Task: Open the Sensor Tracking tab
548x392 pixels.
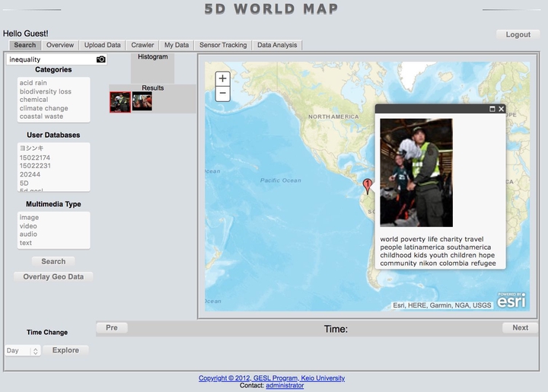Action: tap(223, 45)
